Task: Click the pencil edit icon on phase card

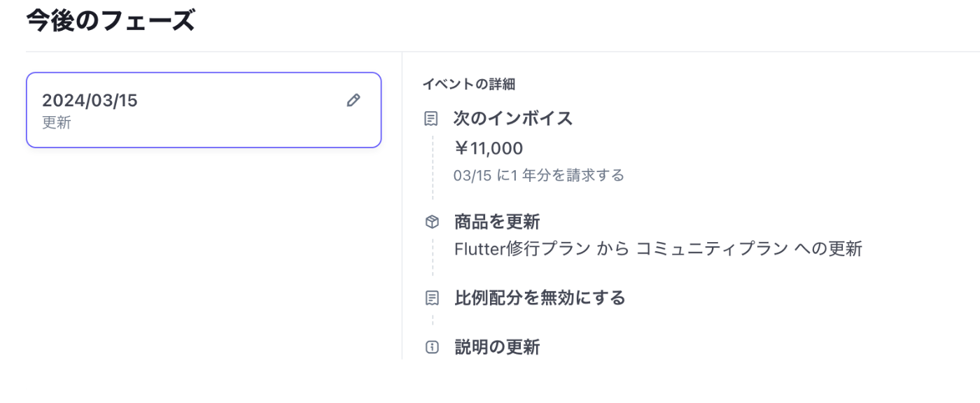Action: (x=353, y=100)
